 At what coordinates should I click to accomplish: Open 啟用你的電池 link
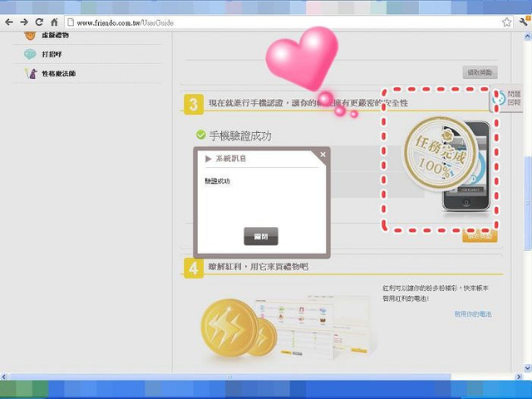(473, 314)
